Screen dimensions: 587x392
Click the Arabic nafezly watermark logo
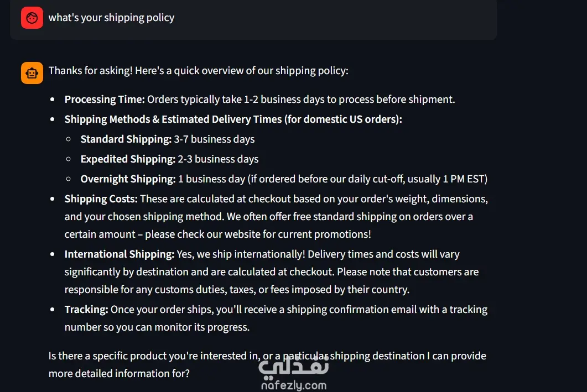[293, 365]
